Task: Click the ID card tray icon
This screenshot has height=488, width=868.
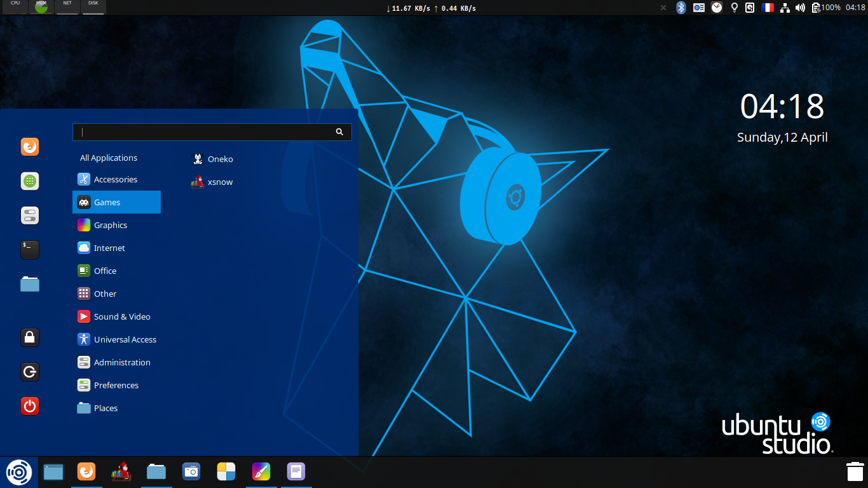Action: click(699, 8)
